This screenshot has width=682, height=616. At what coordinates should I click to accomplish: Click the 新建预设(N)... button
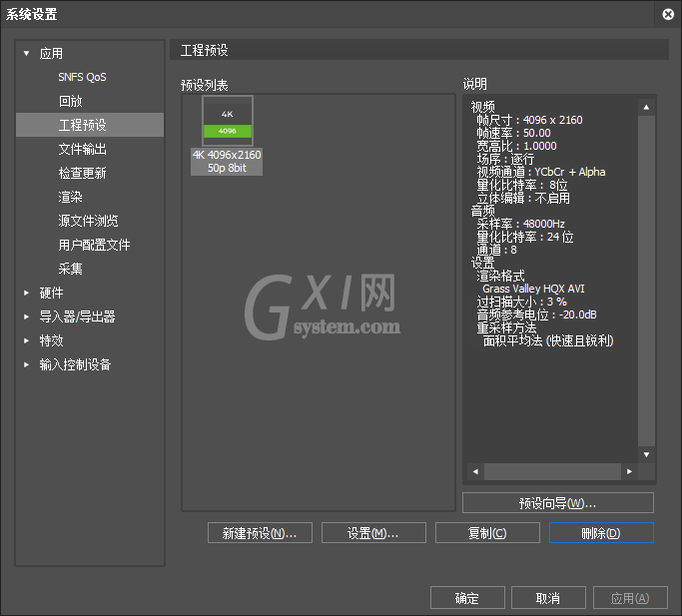point(260,533)
